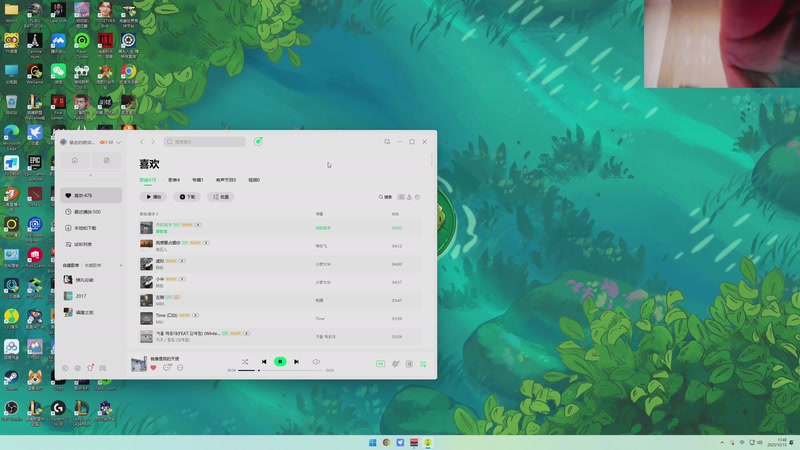Click the Time album name
The image size is (800, 450).
[x=319, y=318]
